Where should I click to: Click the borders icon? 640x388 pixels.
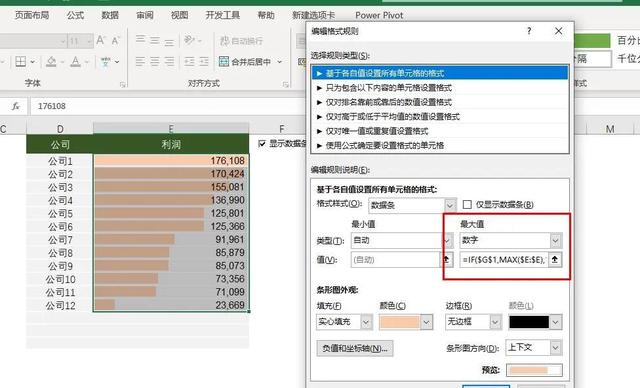click(x=20, y=62)
